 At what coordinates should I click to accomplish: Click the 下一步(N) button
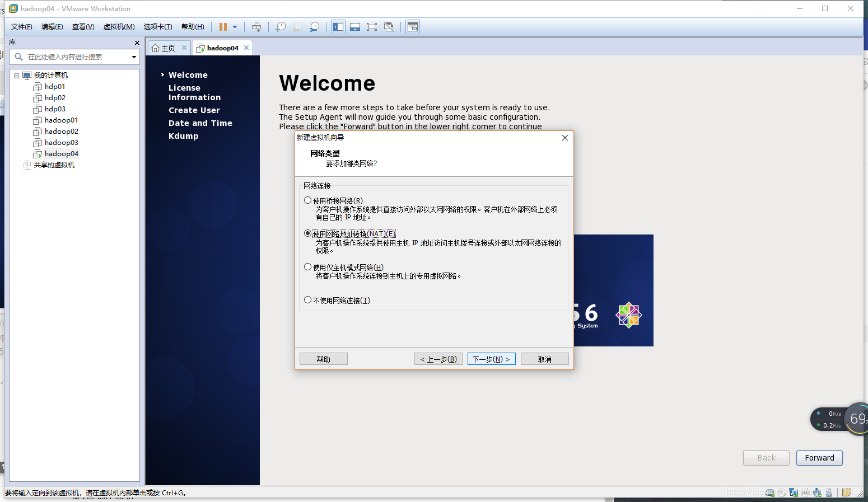coord(492,359)
